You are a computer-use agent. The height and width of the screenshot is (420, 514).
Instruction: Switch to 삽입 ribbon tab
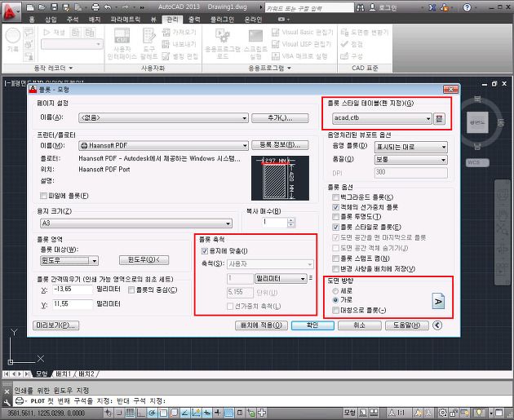tap(51, 20)
